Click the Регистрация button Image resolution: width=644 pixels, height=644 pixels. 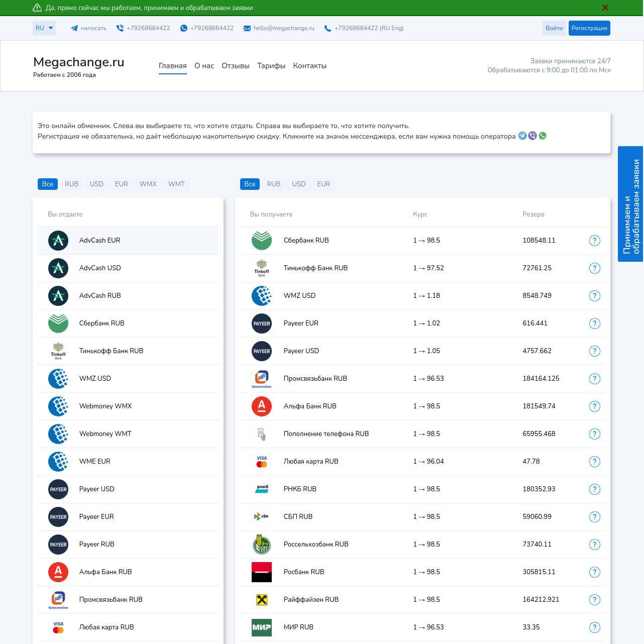pyautogui.click(x=589, y=28)
